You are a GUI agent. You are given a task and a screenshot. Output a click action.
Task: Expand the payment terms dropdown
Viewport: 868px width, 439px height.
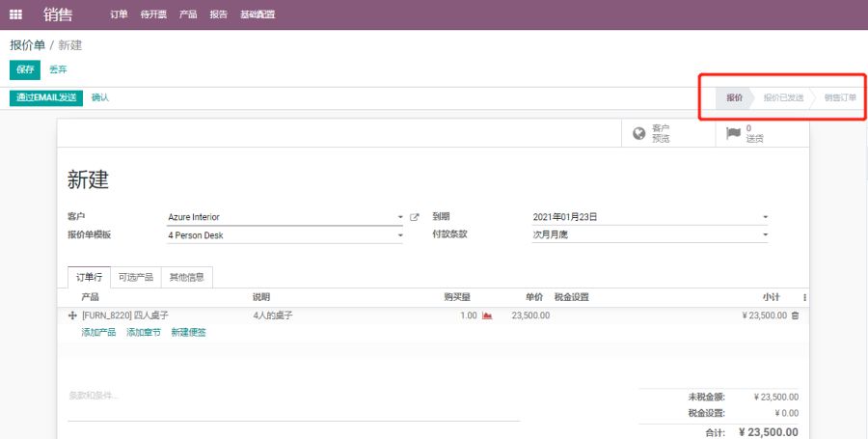click(765, 234)
